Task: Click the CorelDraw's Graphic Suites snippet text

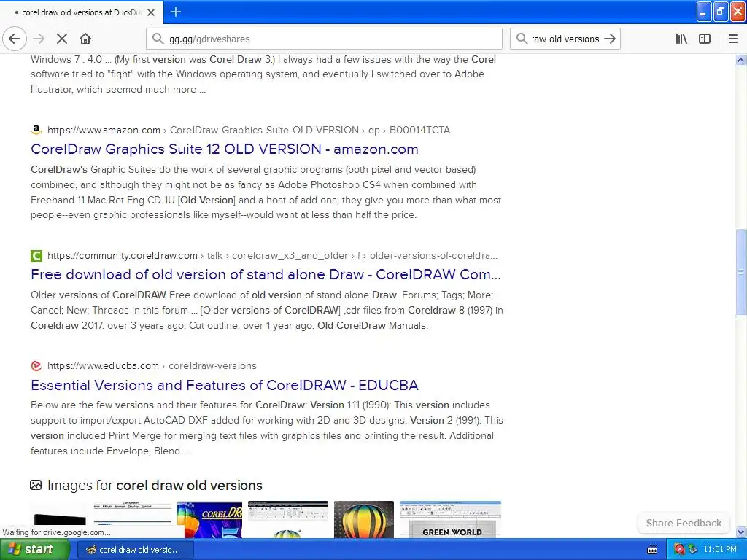Action: click(x=266, y=192)
